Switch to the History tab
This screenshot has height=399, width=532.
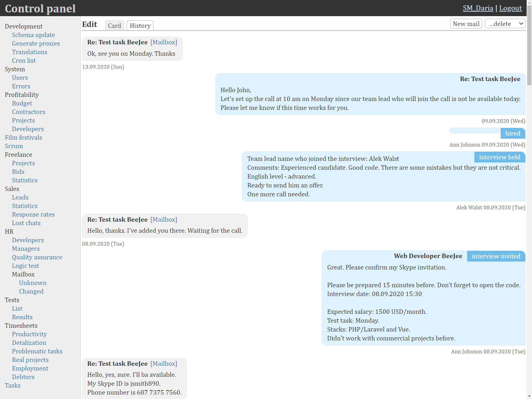click(x=140, y=26)
